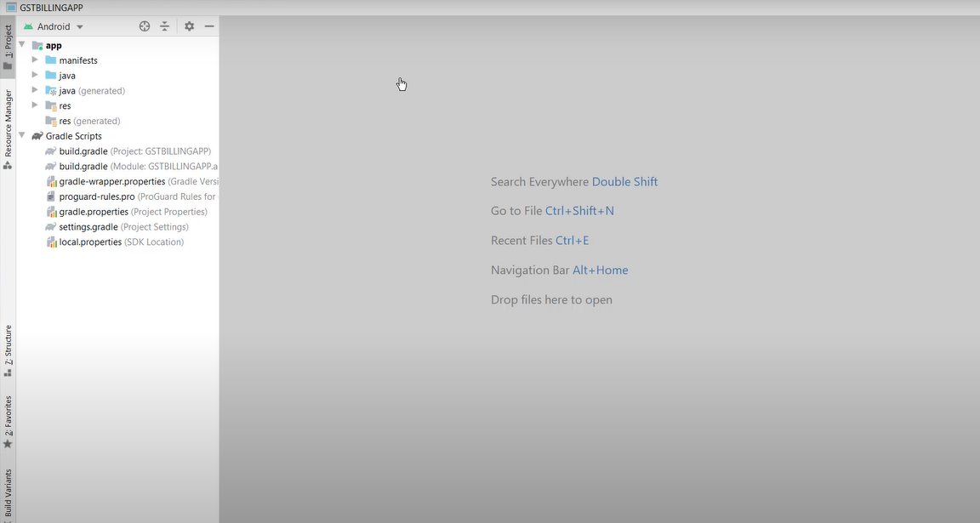Switch to the Structure tool window tab
Viewport: 980px width, 523px height.
tap(8, 350)
